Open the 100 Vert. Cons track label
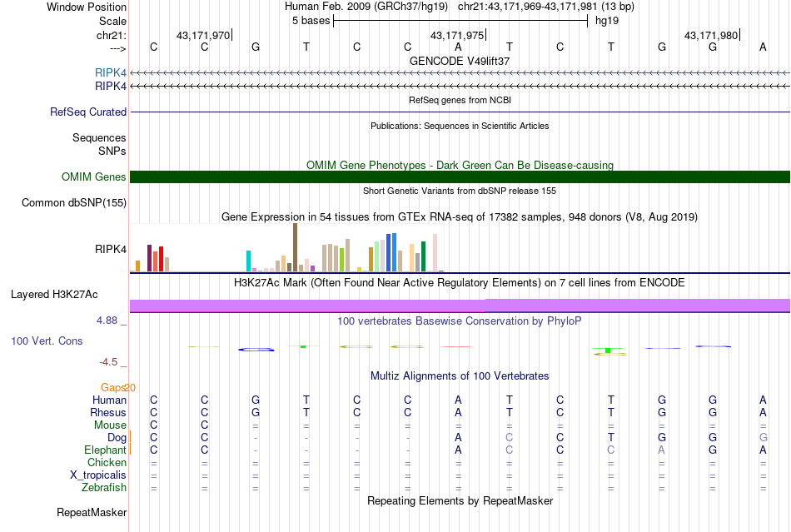The width and height of the screenshot is (791, 532). pyautogui.click(x=47, y=341)
